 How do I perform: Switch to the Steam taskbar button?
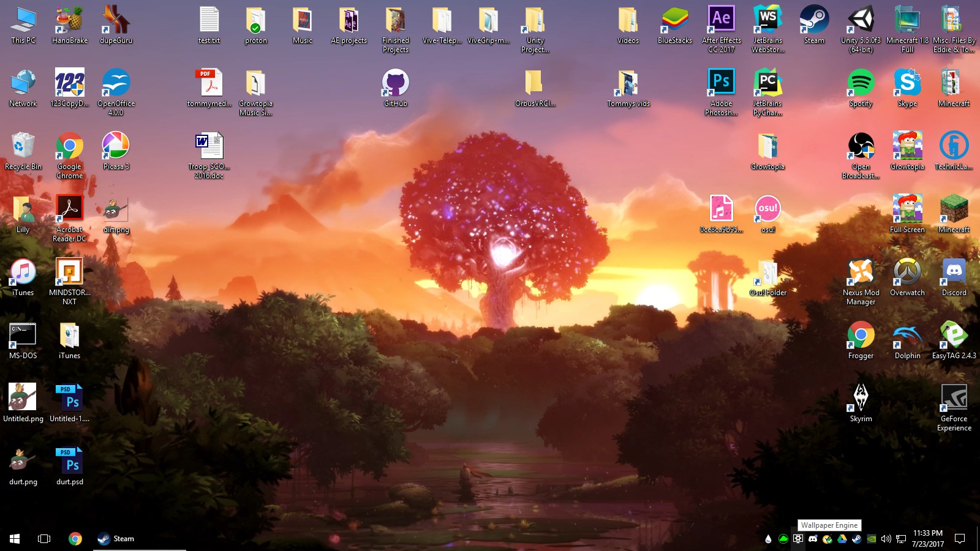[x=140, y=539]
